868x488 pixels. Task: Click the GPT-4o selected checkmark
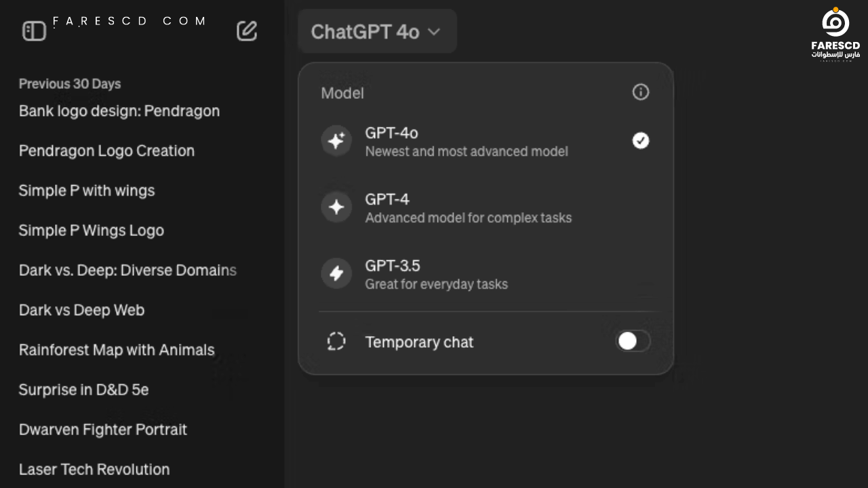(x=640, y=140)
